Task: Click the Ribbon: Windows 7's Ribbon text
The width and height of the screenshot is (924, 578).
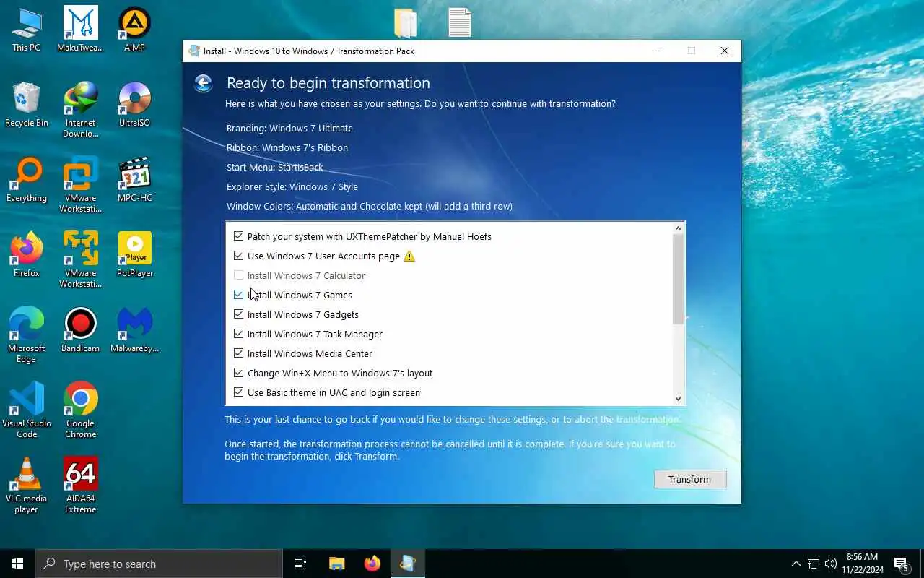Action: tap(287, 147)
